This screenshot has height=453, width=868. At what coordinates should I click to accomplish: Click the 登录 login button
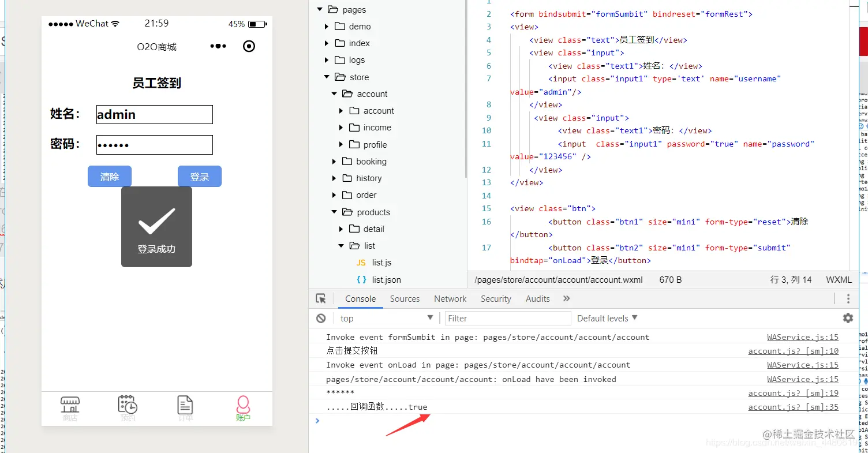[x=200, y=177]
